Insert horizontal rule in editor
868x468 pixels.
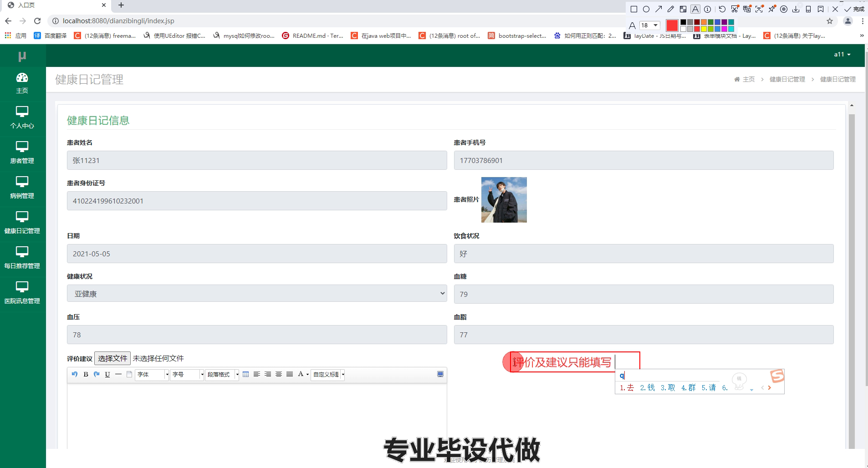[118, 374]
